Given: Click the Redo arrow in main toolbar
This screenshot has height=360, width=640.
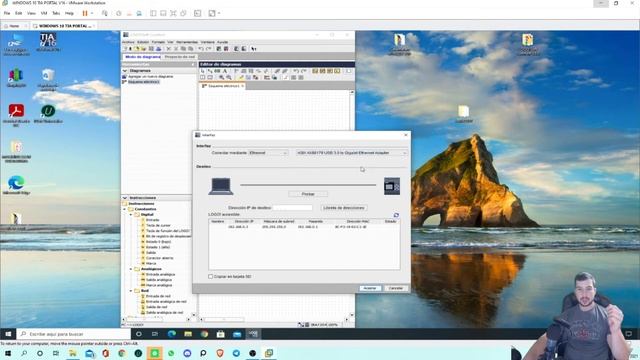Looking at the screenshot, I should (x=209, y=49).
